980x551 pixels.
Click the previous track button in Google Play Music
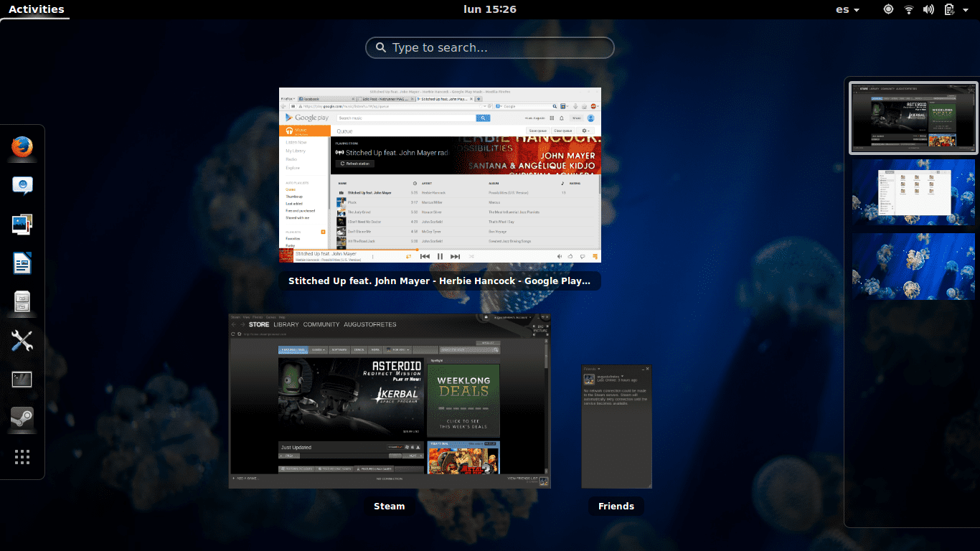tap(425, 256)
